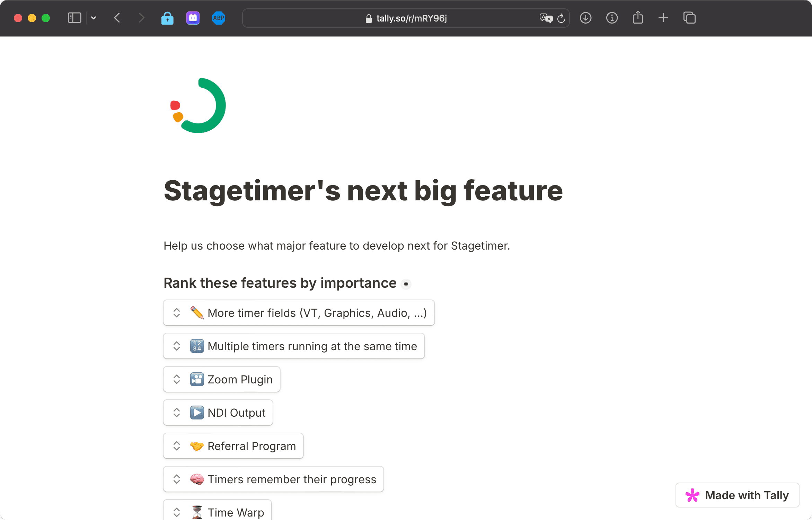Select the 'Zoom Plugin' ranking option

(222, 379)
